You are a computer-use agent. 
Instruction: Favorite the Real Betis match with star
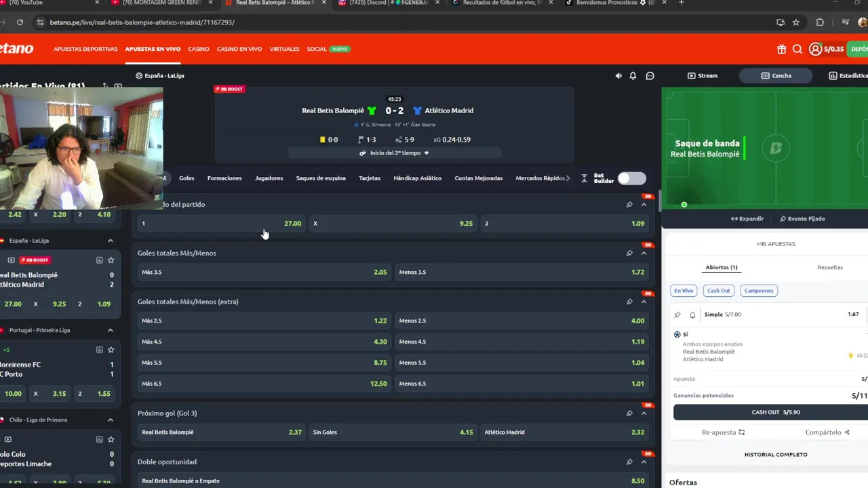111,260
